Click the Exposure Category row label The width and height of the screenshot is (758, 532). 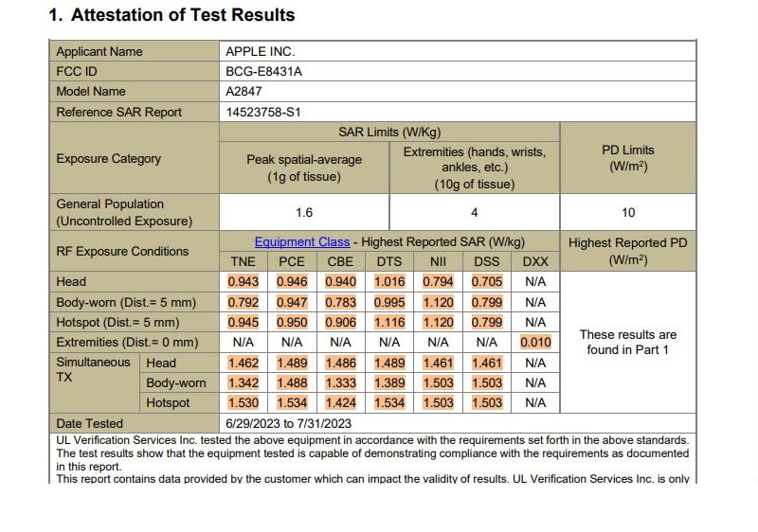click(x=109, y=159)
